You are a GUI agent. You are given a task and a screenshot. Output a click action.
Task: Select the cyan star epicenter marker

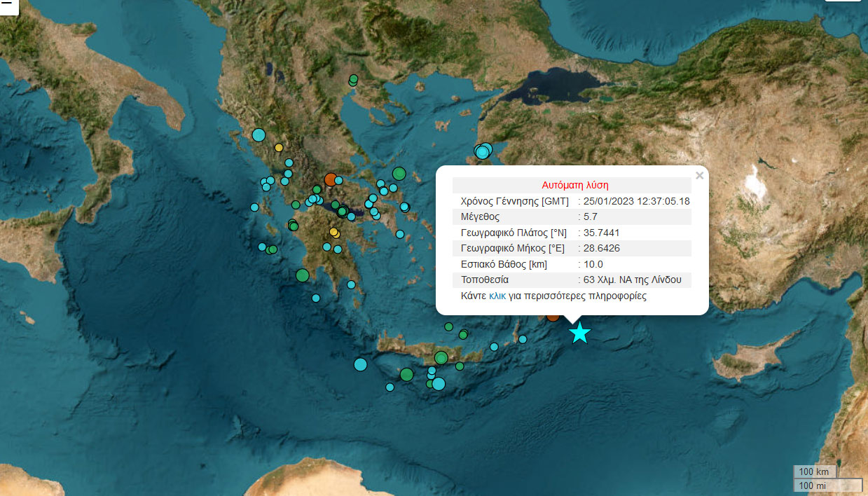(579, 333)
